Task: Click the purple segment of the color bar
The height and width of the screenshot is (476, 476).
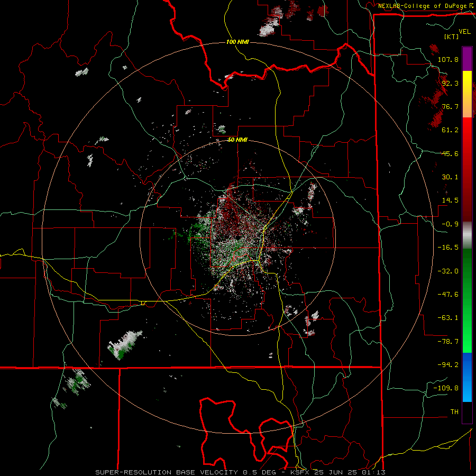Action: click(467, 59)
